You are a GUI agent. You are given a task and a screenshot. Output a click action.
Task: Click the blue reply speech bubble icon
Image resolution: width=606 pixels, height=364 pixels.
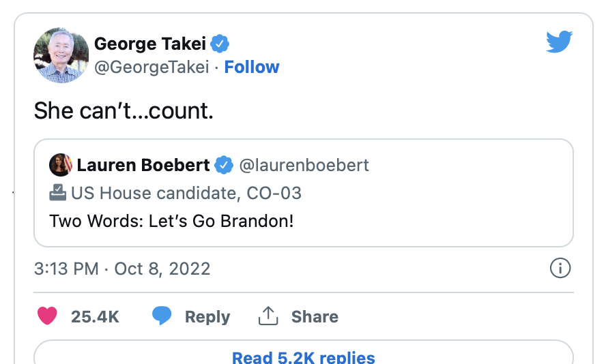(x=161, y=316)
